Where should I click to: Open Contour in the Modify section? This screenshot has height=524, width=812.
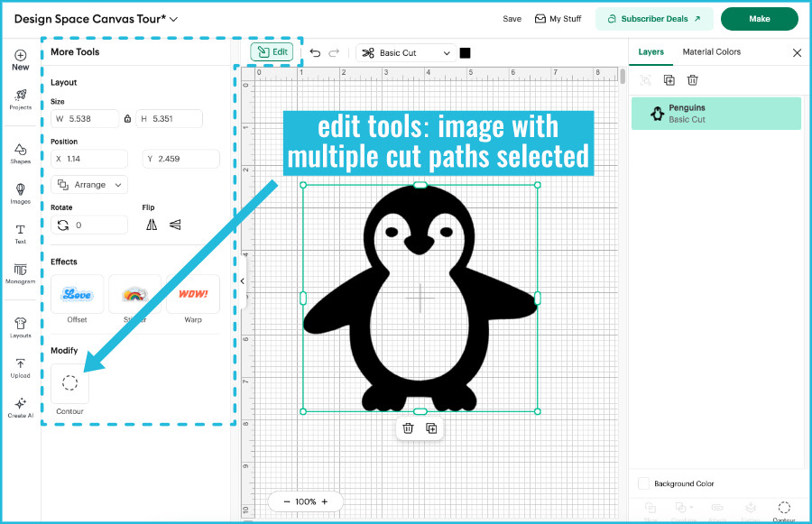pos(69,383)
